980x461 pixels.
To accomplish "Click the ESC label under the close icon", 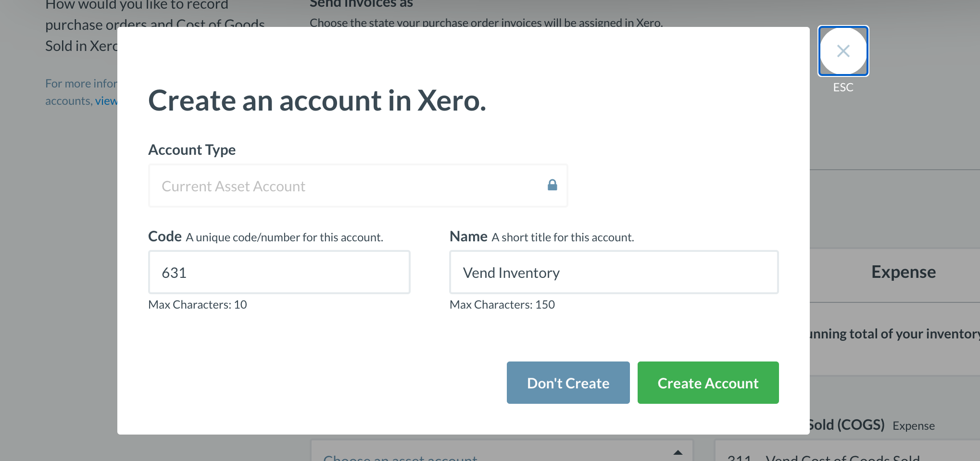I will [843, 87].
